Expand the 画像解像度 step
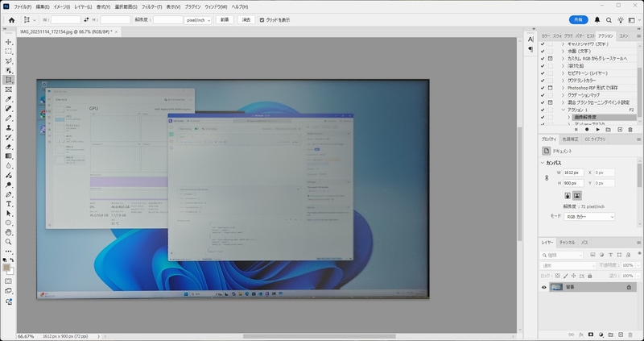644x341 pixels. pos(569,117)
